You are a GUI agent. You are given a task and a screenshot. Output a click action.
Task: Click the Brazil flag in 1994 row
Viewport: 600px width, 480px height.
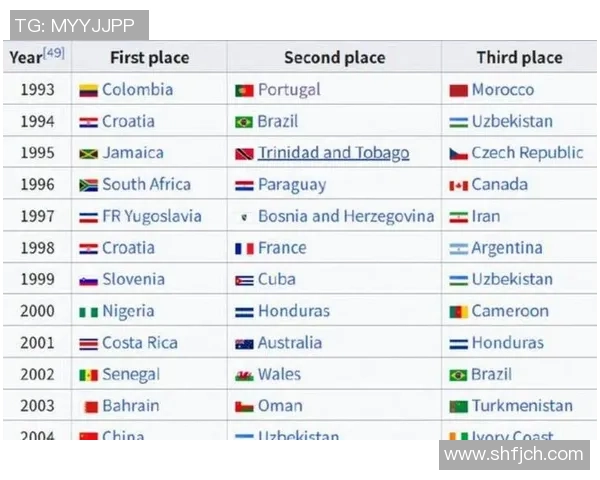coord(244,122)
